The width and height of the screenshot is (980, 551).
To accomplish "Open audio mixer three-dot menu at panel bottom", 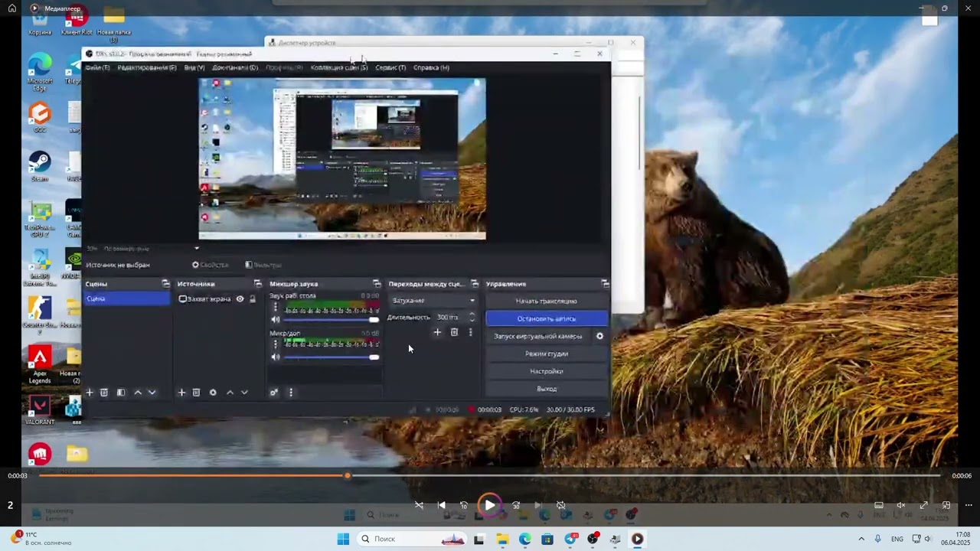I will click(290, 393).
